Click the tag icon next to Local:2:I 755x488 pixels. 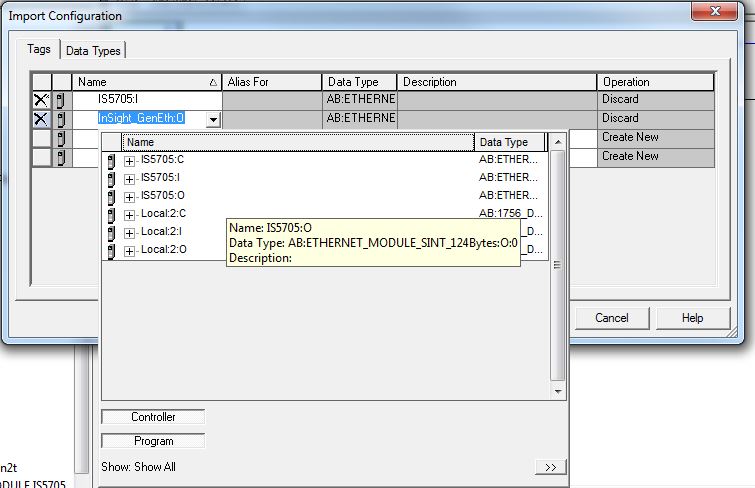pos(111,232)
